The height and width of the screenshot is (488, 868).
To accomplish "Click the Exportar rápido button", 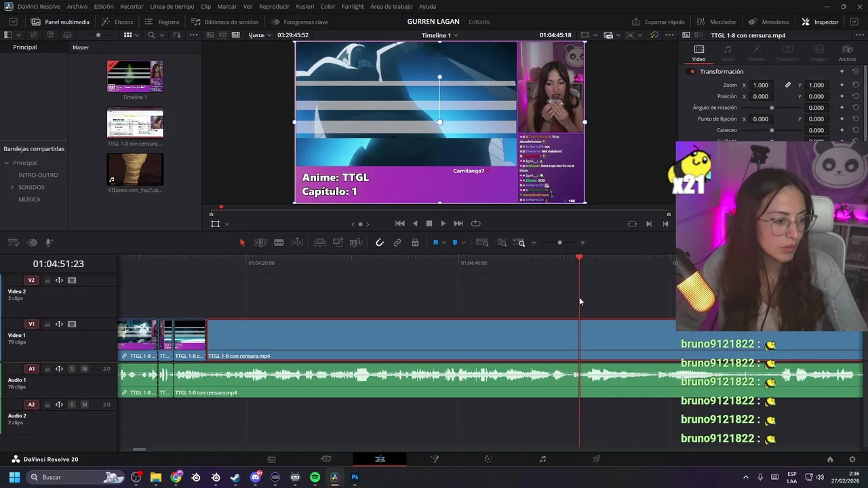I will [658, 22].
